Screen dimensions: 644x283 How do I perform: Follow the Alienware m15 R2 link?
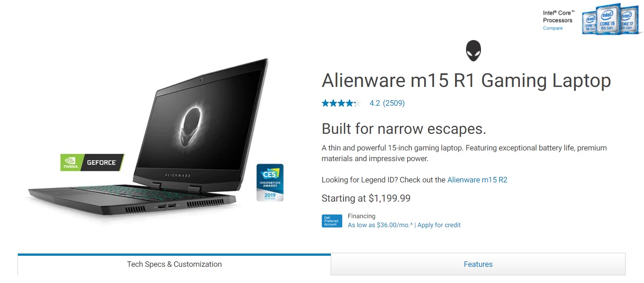point(477,180)
